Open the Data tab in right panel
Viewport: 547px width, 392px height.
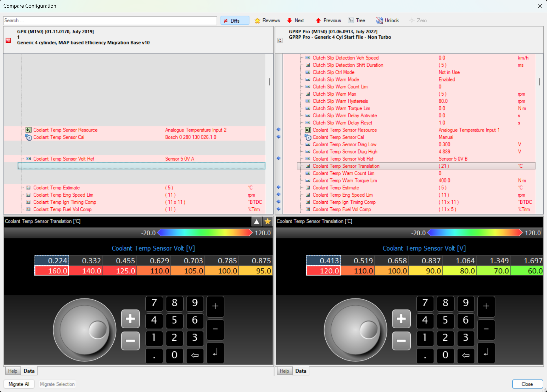pos(301,371)
